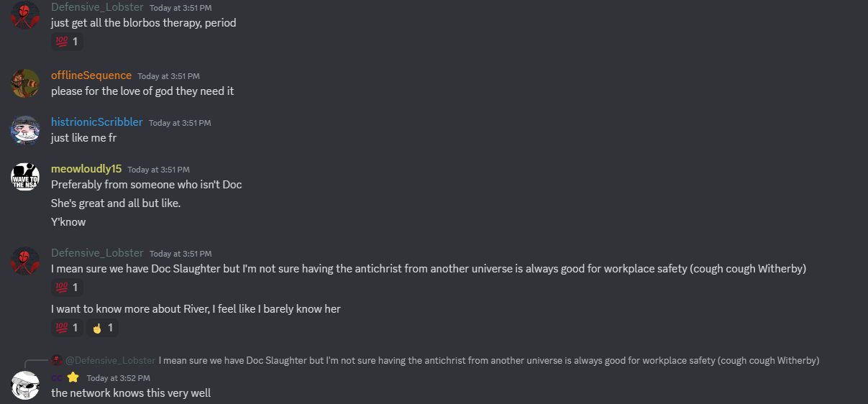Open meowloudly15's username profile popout
The width and height of the screenshot is (868, 404).
click(x=86, y=169)
